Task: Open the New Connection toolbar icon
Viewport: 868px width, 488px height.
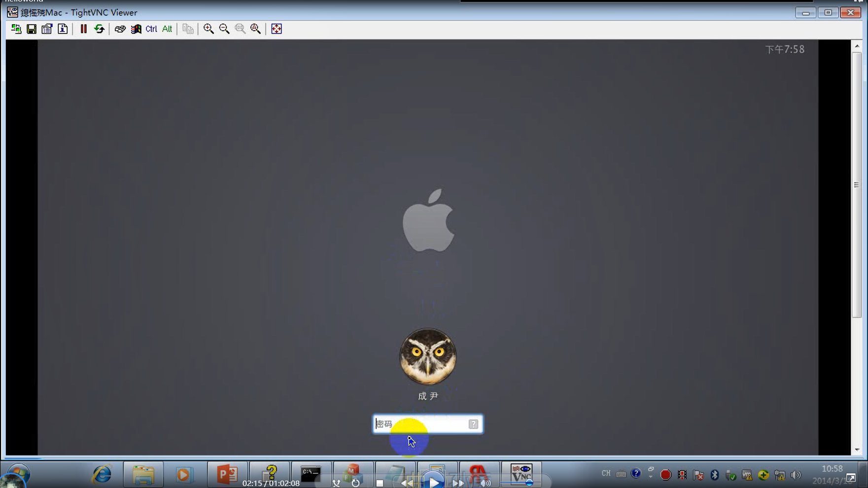Action: [x=16, y=29]
